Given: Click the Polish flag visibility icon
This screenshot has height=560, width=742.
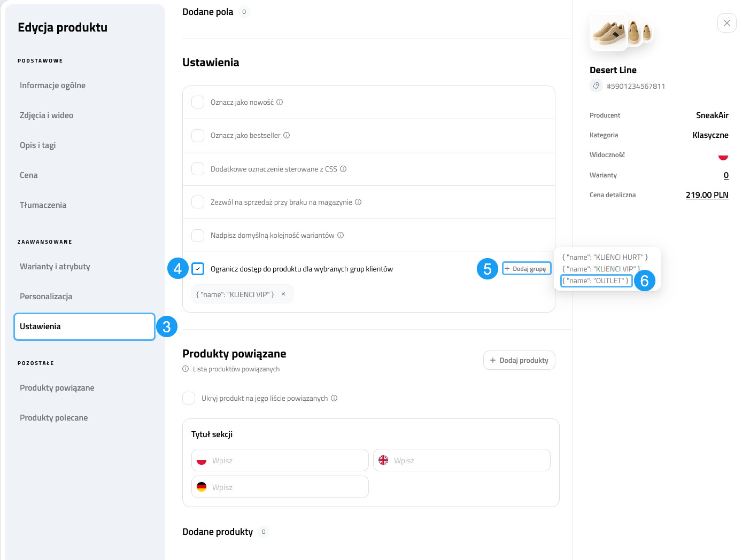Looking at the screenshot, I should coord(723,155).
